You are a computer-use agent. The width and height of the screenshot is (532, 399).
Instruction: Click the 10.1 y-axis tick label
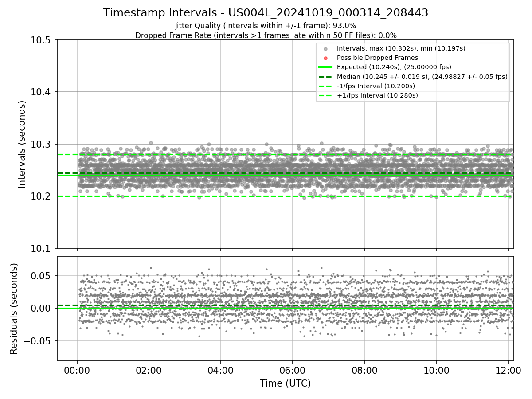coord(42,248)
